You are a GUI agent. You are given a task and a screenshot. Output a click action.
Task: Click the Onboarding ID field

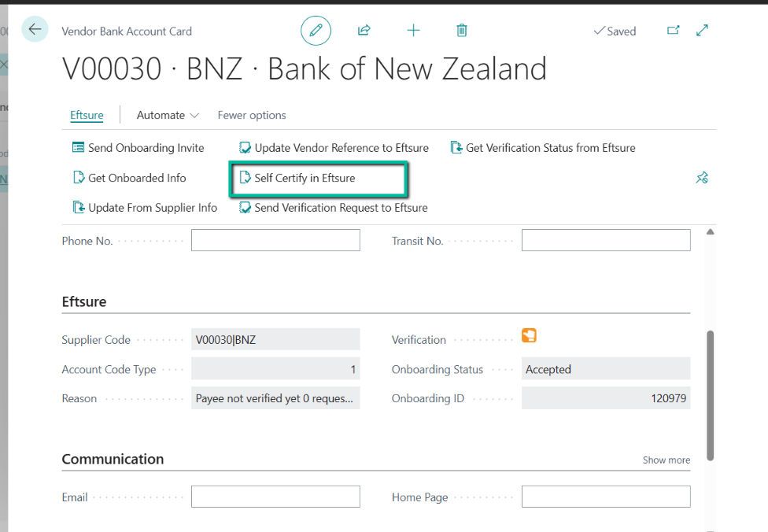click(x=606, y=398)
